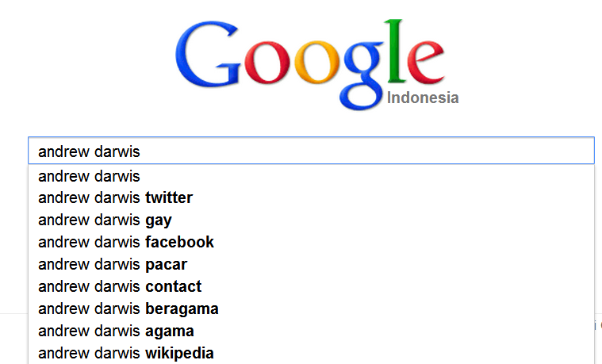Click the green letter l in the logo
Image resolution: width=602 pixels, height=364 pixels.
[395, 51]
